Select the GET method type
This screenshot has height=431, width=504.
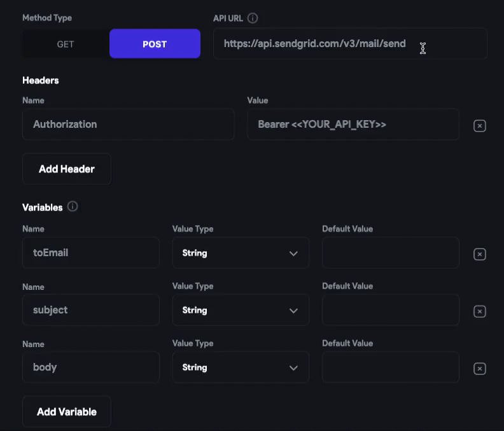(66, 44)
